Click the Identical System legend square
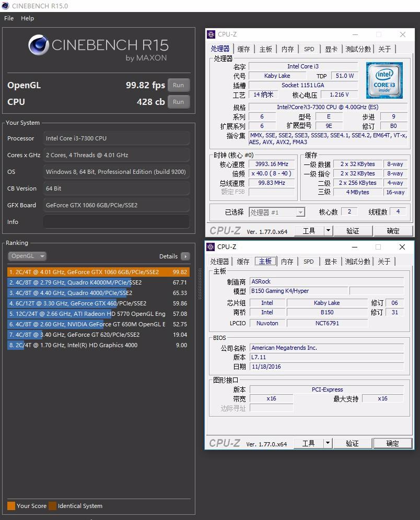Image resolution: width=420 pixels, height=520 pixels. coord(52,506)
